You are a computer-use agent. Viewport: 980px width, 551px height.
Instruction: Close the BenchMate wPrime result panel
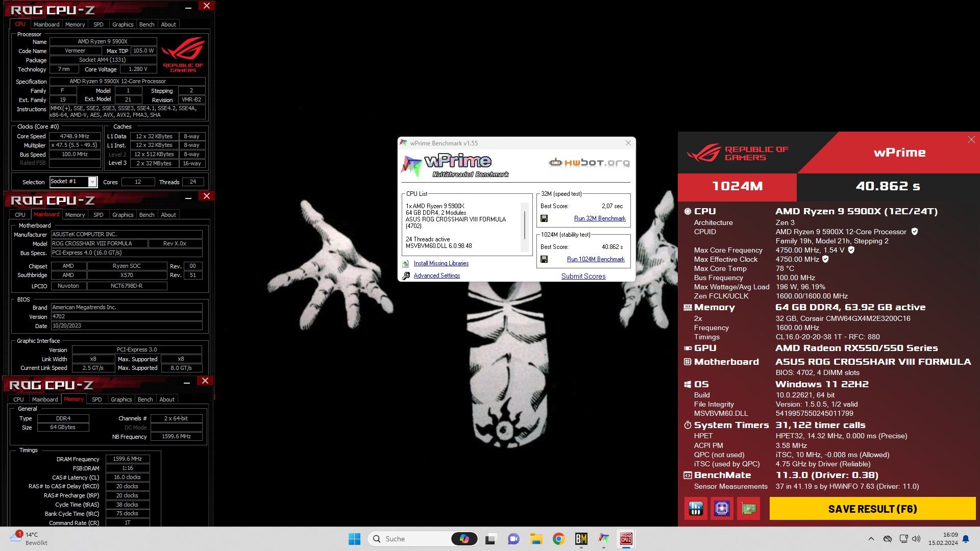pos(971,140)
